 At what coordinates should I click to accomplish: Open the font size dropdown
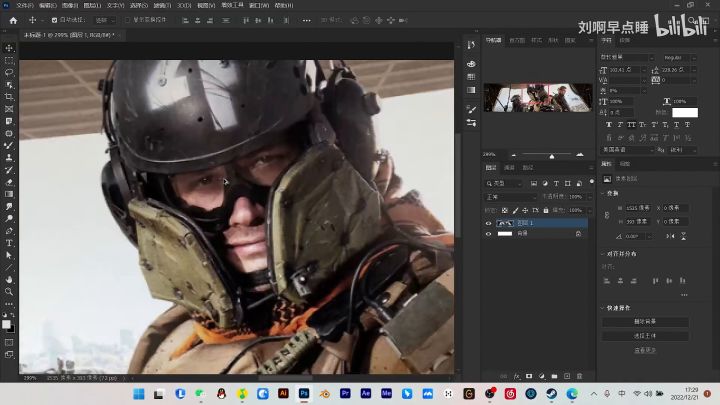pyautogui.click(x=643, y=70)
